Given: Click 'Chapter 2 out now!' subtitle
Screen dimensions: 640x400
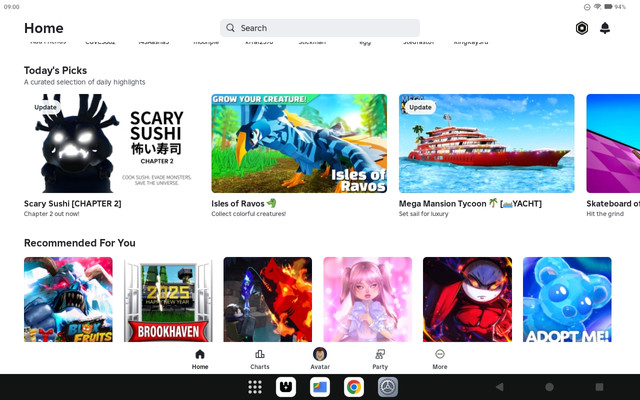Looking at the screenshot, I should [x=51, y=214].
